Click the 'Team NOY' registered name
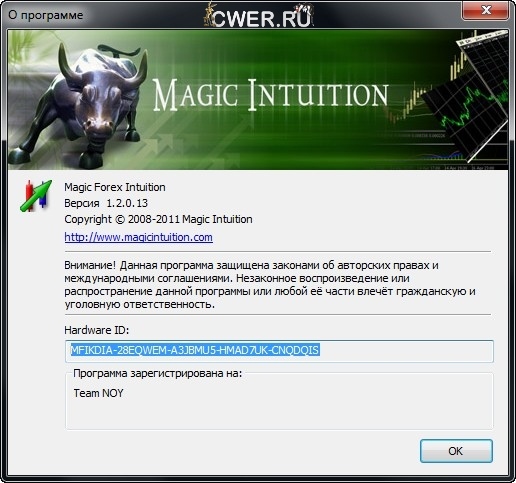516x483 pixels. pyautogui.click(x=98, y=393)
